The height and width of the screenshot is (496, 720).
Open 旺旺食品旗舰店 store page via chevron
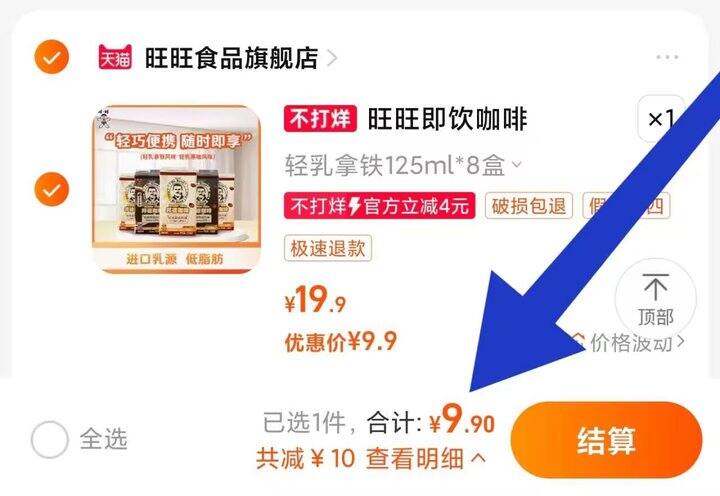332,58
